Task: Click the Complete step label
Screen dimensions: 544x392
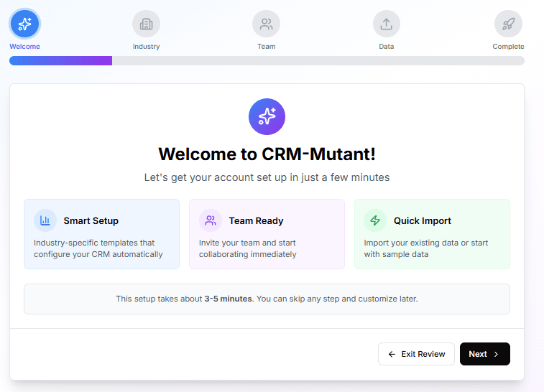Action: [x=508, y=47]
